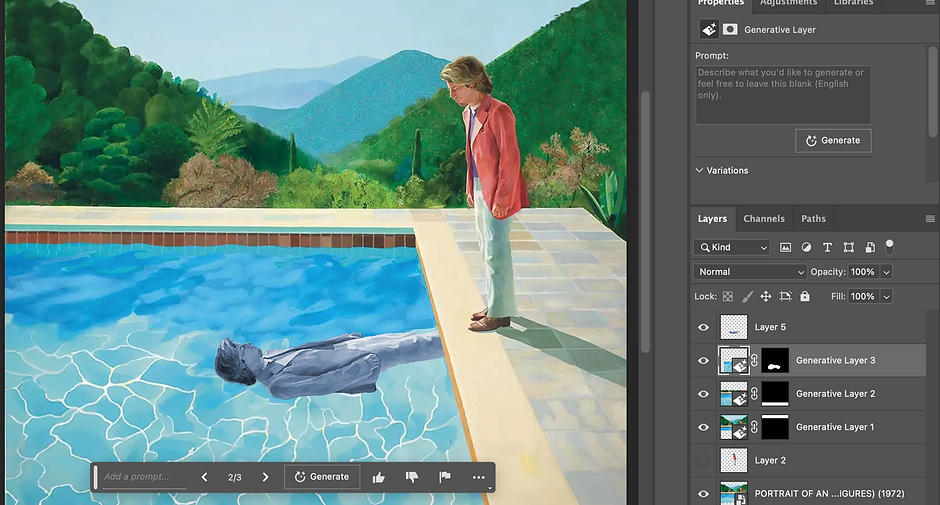Click the generative layer icon in Properties
Screen dimensions: 940x505
coord(709,29)
